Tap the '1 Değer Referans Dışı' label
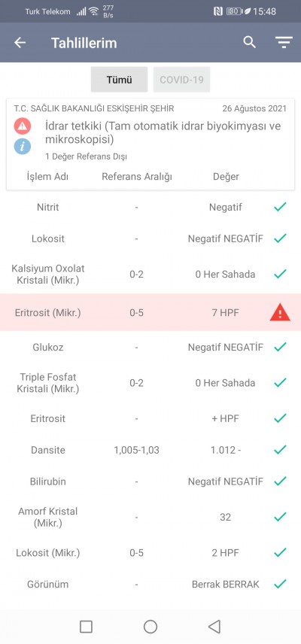The image size is (301, 644). pyautogui.click(x=87, y=156)
